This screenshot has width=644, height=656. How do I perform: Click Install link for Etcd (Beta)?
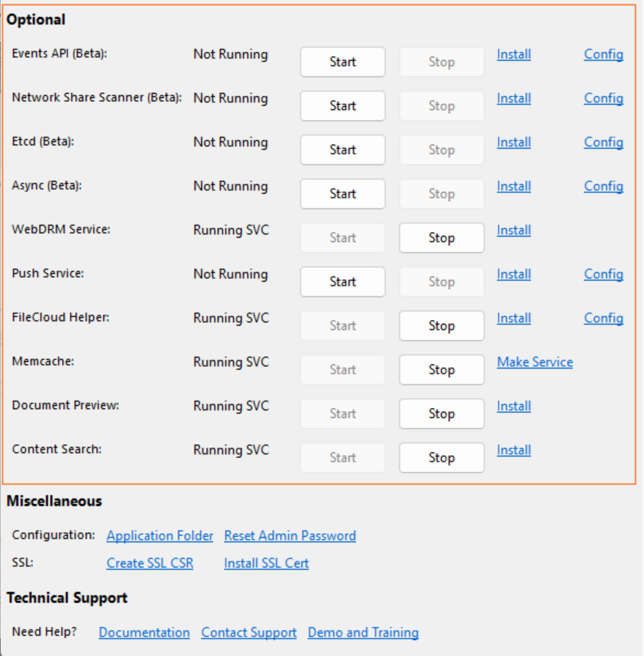coord(513,142)
